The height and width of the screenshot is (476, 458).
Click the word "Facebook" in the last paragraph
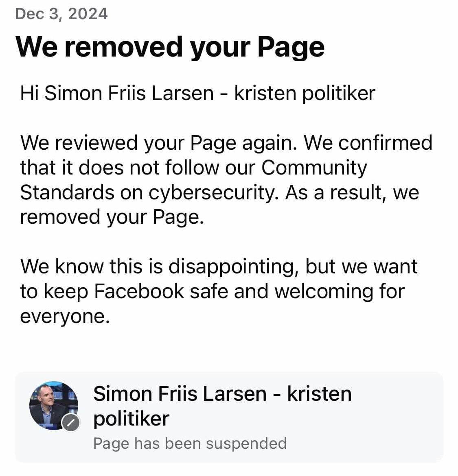click(139, 291)
